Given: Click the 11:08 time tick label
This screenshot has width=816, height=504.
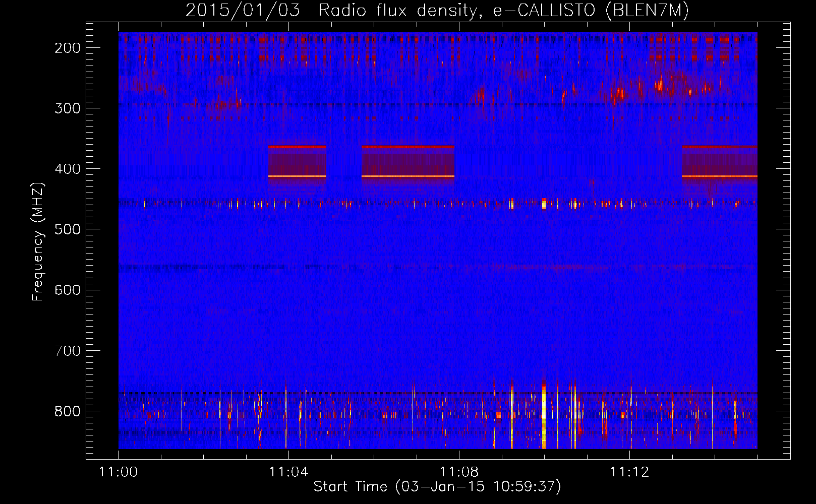Looking at the screenshot, I should point(459,472).
